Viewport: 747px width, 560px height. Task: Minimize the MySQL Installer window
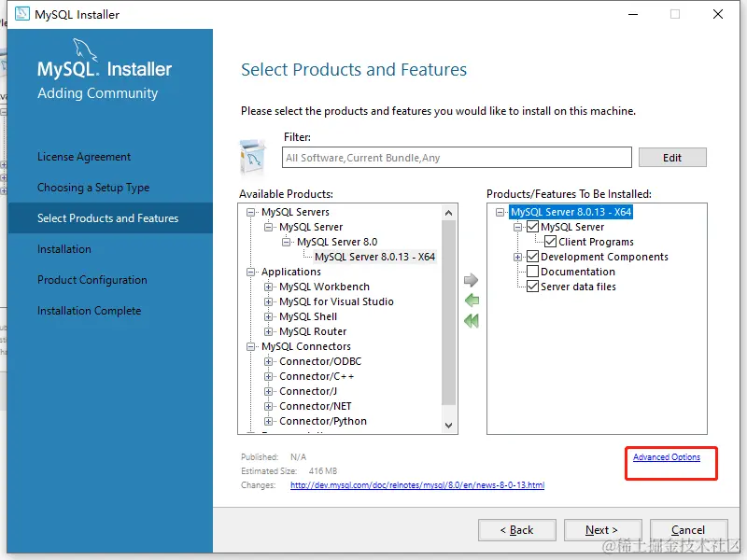pos(633,14)
